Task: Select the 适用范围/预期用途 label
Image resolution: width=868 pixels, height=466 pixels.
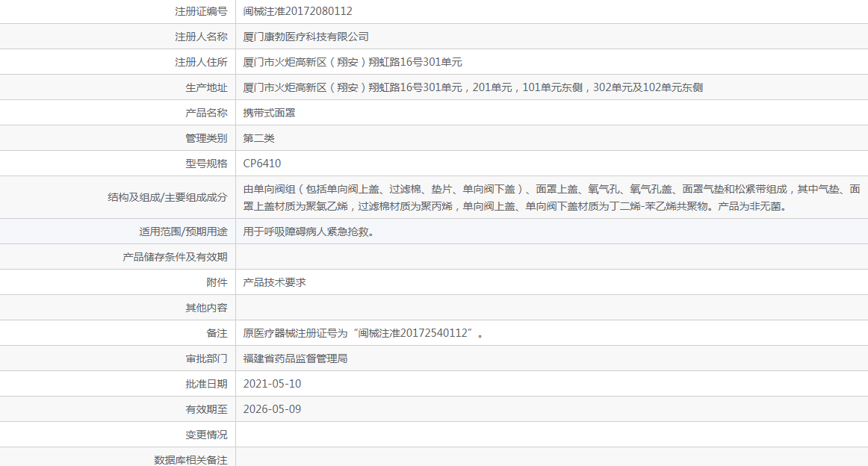Action: click(183, 232)
